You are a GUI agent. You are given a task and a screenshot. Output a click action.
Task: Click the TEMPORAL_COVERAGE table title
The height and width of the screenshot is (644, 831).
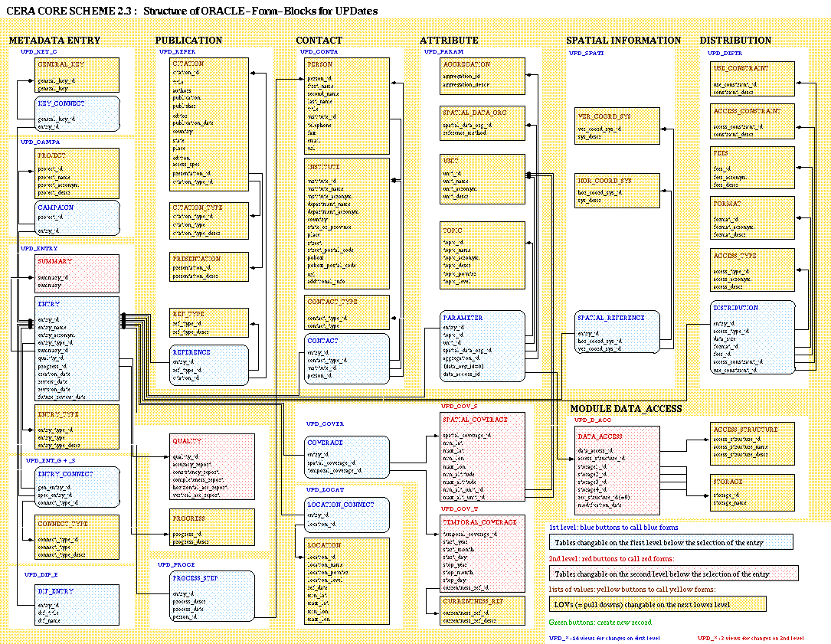click(x=479, y=522)
